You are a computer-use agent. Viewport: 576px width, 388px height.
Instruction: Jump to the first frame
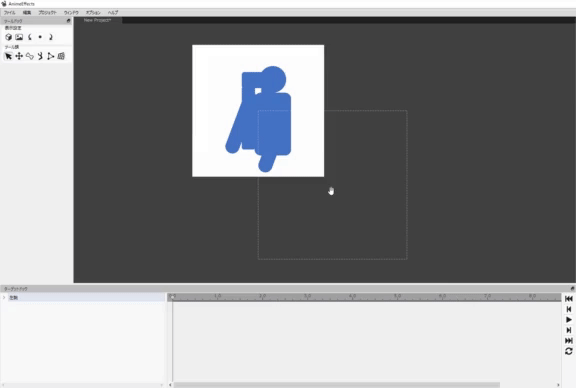(569, 299)
